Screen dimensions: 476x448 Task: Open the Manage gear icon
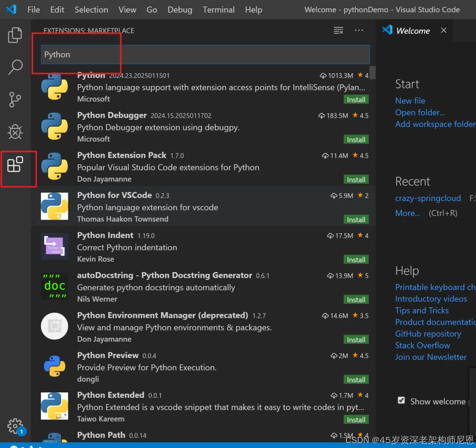point(15,426)
